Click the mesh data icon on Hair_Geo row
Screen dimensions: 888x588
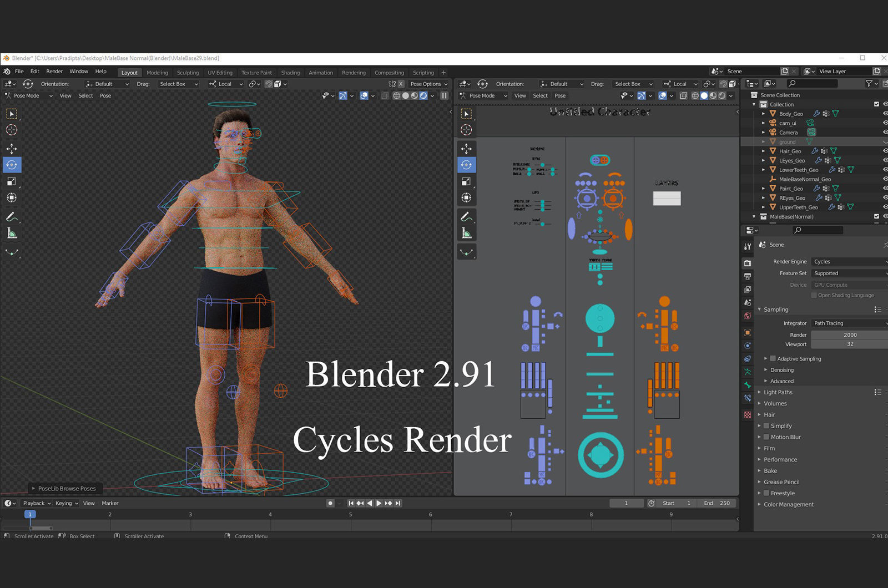point(834,151)
